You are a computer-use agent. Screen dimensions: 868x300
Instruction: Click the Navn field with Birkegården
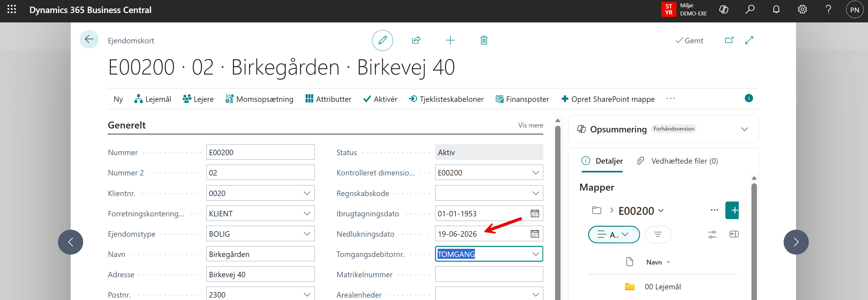pyautogui.click(x=260, y=254)
